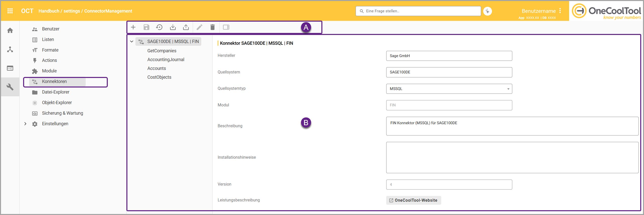Image resolution: width=644 pixels, height=215 pixels.
Task: Open the Benutzer menu item
Action: point(51,29)
